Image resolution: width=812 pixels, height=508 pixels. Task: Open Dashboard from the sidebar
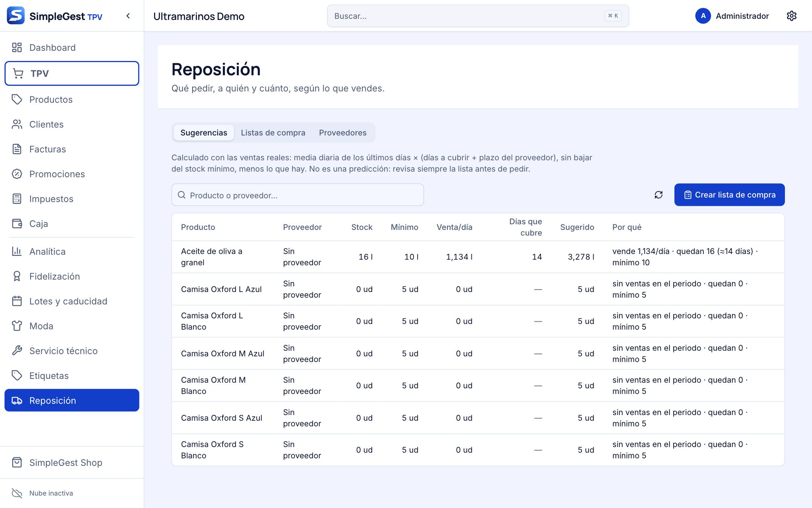click(72, 47)
